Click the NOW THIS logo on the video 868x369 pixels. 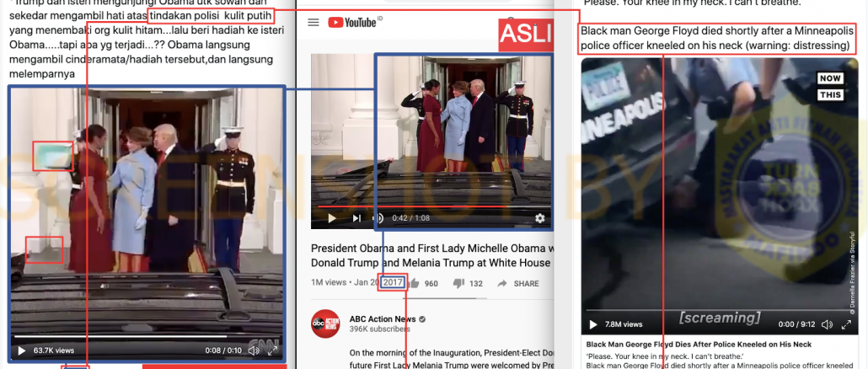[x=830, y=86]
